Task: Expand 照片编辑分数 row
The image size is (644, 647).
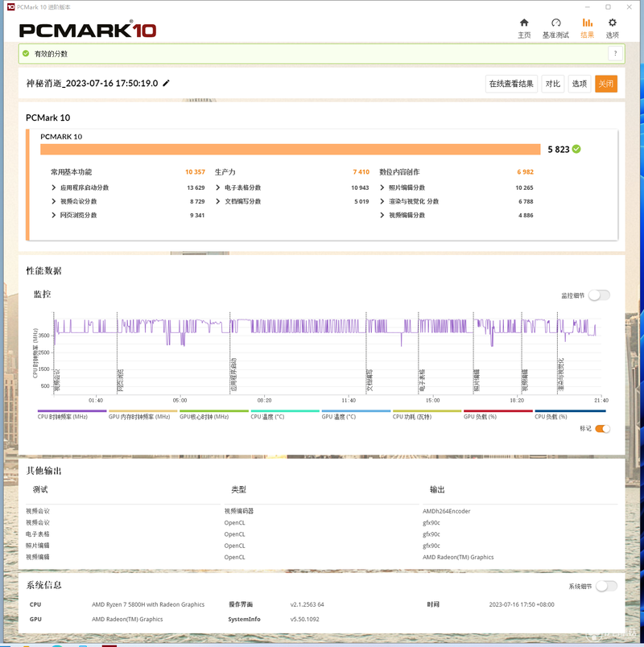Action: click(382, 188)
